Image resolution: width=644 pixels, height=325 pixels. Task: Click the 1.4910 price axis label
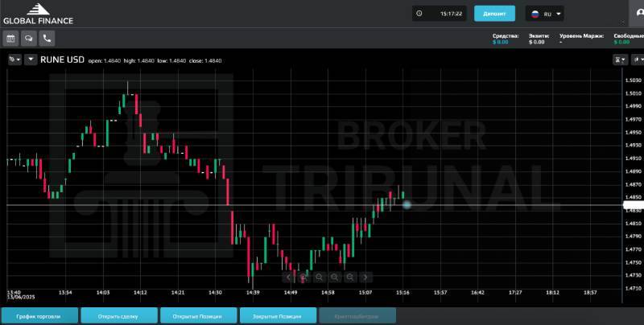pos(633,158)
